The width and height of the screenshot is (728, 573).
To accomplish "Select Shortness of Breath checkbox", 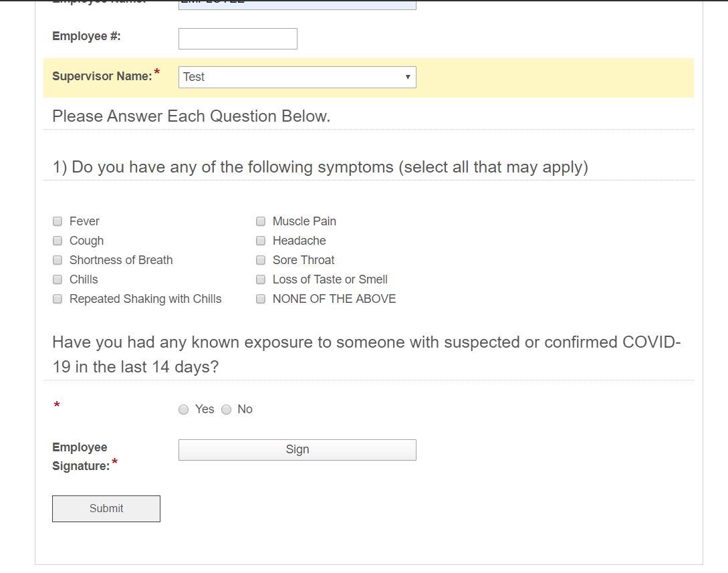I will pyautogui.click(x=57, y=260).
